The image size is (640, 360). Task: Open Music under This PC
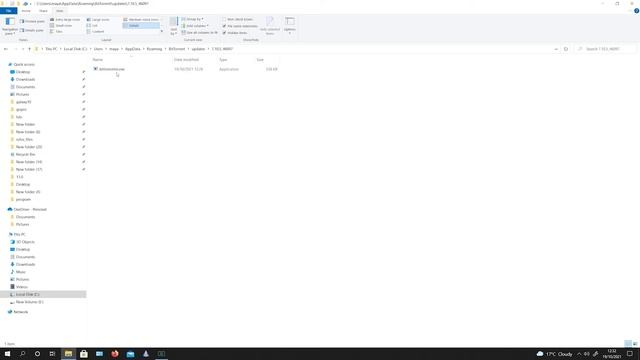[x=20, y=272]
